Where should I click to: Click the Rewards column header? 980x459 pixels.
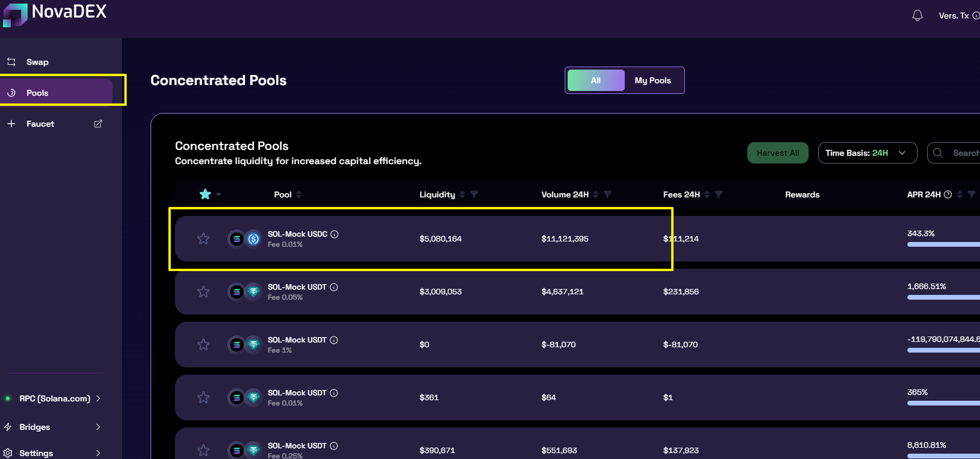(802, 194)
